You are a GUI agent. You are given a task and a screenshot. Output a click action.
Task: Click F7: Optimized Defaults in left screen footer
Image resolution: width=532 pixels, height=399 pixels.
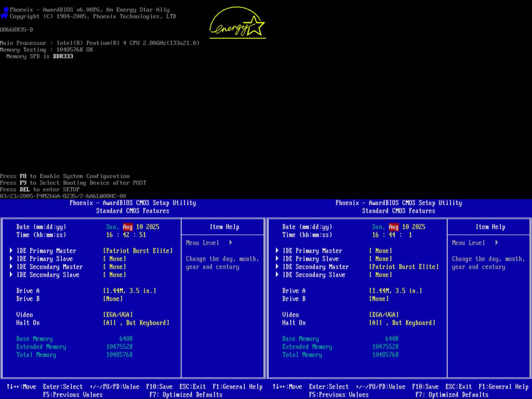[186, 395]
